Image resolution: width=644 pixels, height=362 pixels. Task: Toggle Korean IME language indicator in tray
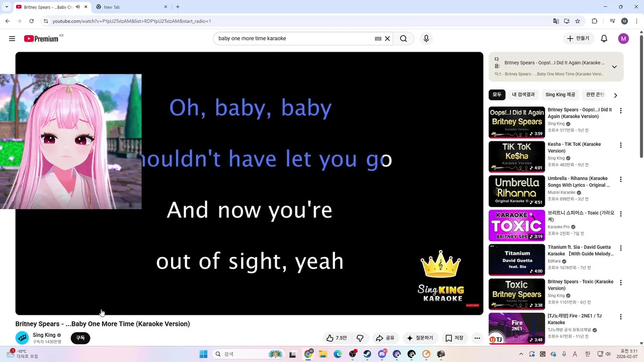(x=587, y=354)
